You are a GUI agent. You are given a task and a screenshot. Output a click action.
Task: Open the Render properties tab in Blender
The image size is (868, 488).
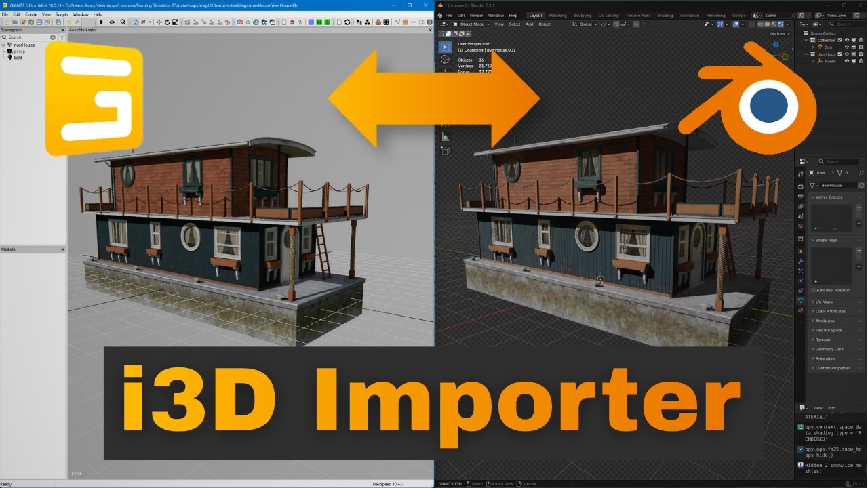800,186
